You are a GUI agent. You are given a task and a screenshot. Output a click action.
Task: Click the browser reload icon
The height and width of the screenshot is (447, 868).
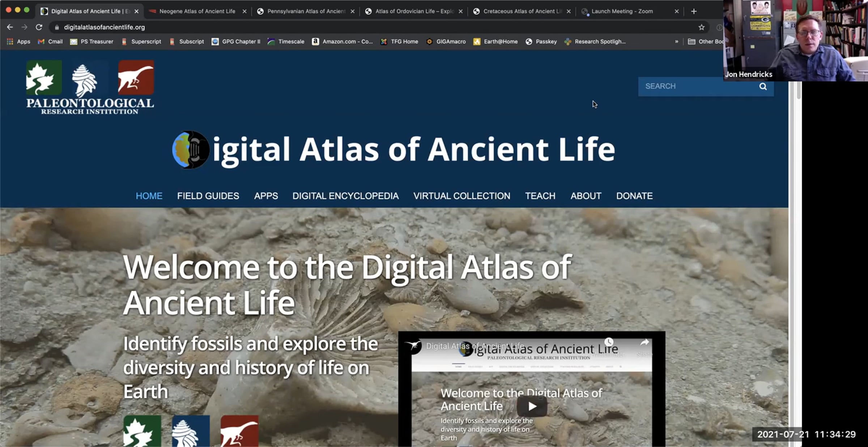click(39, 27)
